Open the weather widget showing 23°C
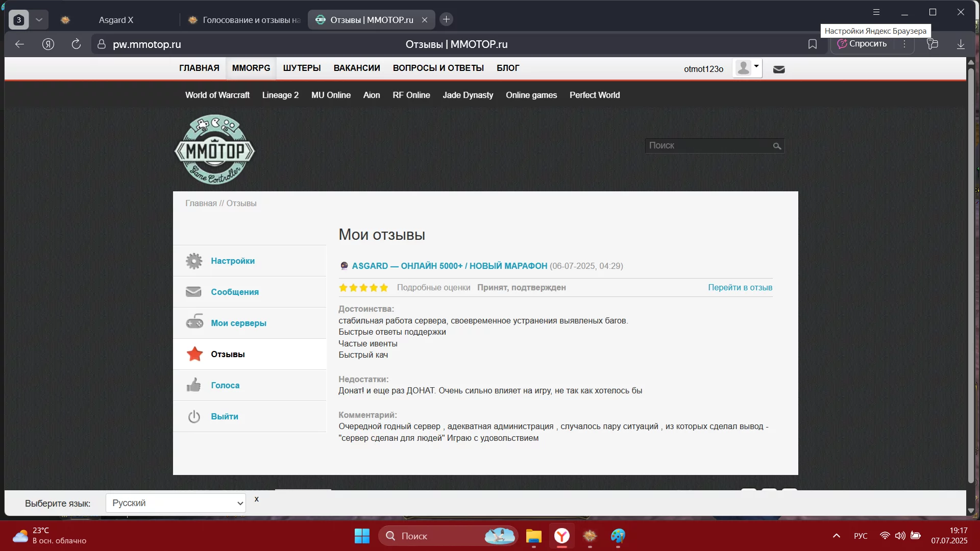The height and width of the screenshot is (551, 980). (50, 536)
